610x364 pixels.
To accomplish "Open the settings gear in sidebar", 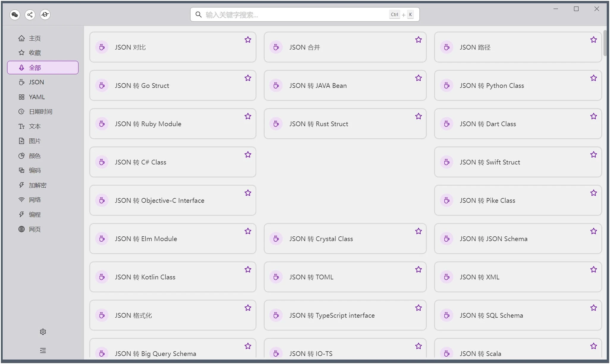I will coord(43,332).
